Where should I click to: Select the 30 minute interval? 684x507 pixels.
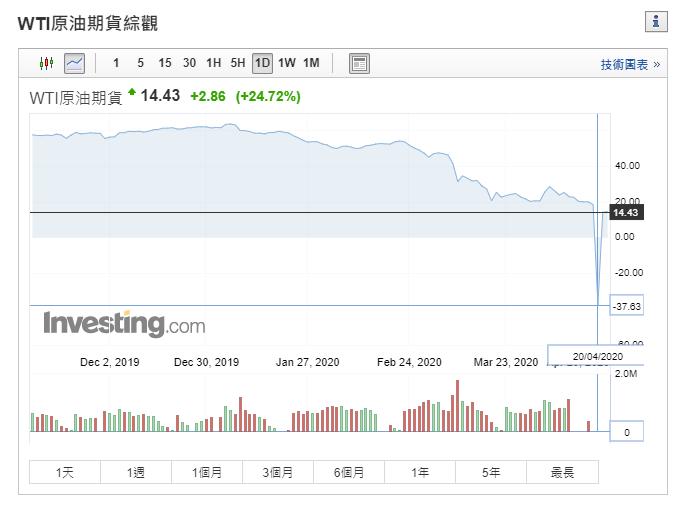click(189, 63)
